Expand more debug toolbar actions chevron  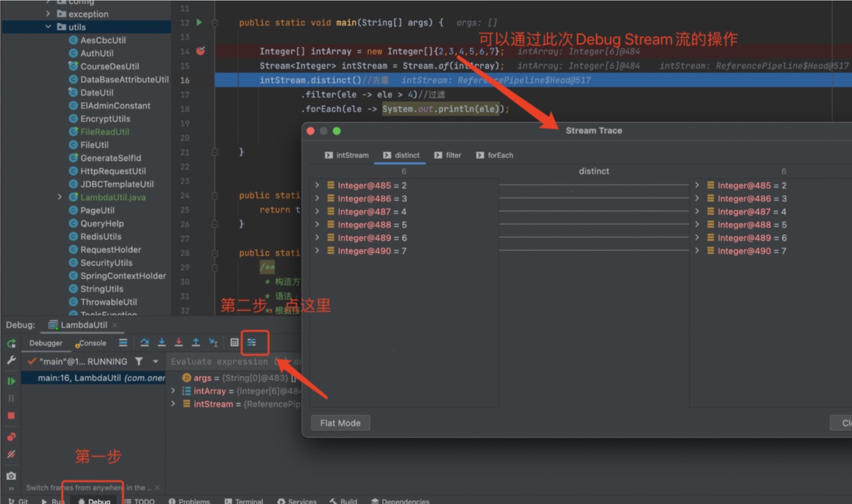11,488
